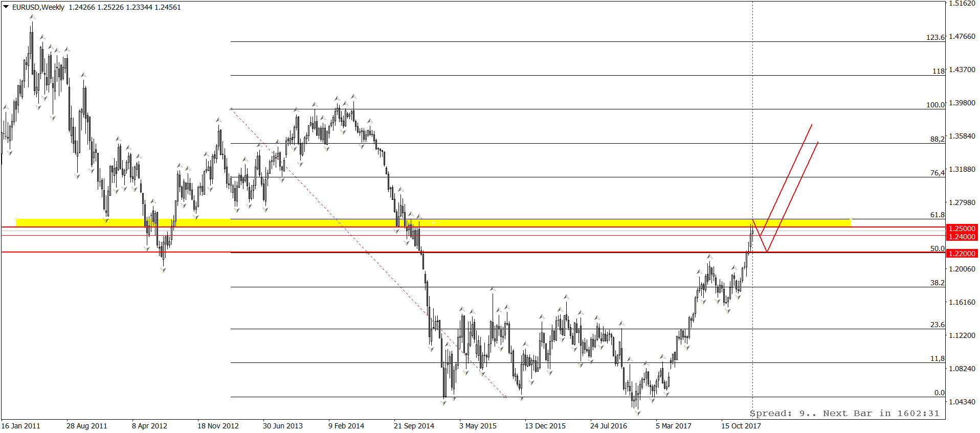
Task: Click the 5 Mar 2017 date label
Action: click(x=674, y=426)
